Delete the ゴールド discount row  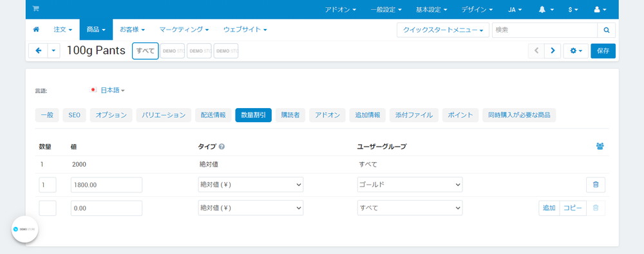596,185
